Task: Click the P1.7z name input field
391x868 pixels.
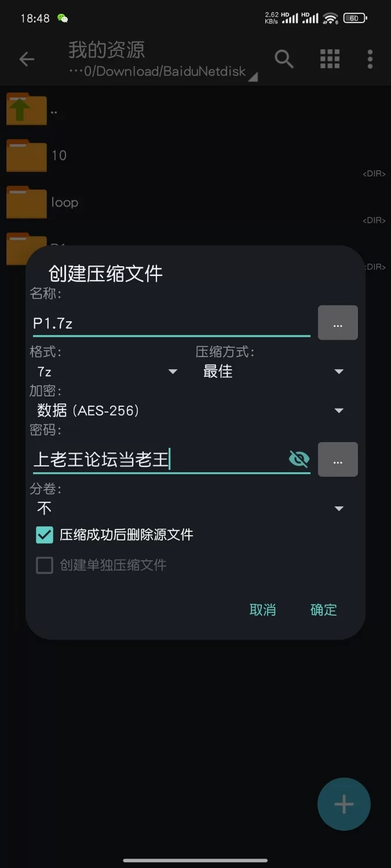Action: point(171,323)
